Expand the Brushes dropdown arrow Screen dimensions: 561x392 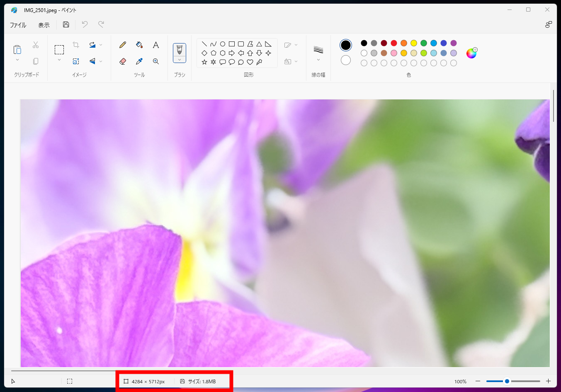pyautogui.click(x=180, y=60)
